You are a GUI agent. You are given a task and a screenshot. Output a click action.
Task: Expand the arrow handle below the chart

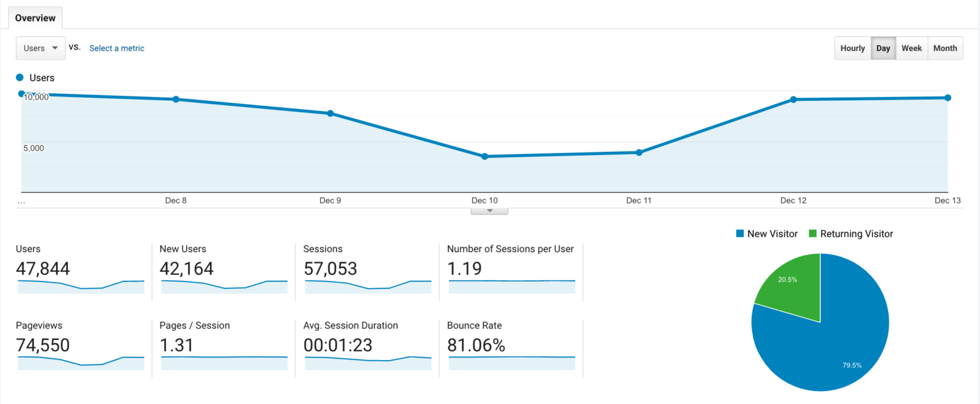point(489,211)
